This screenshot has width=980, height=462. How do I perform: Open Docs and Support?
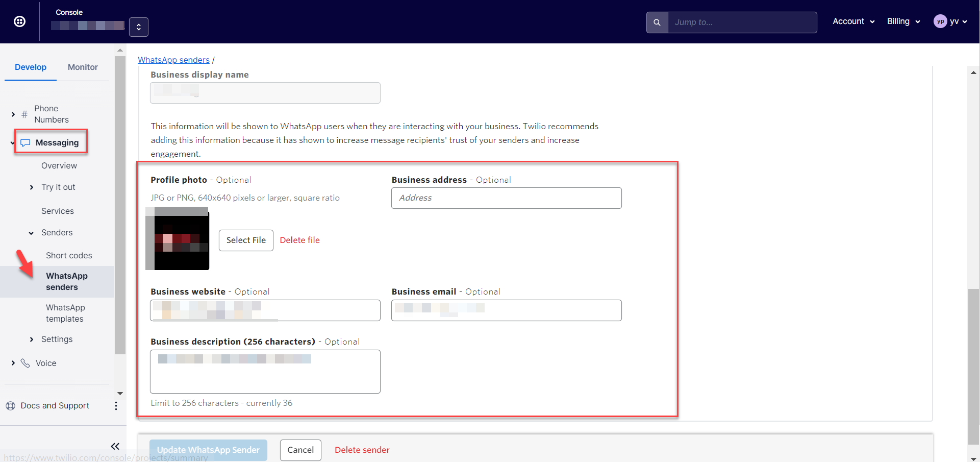point(55,406)
